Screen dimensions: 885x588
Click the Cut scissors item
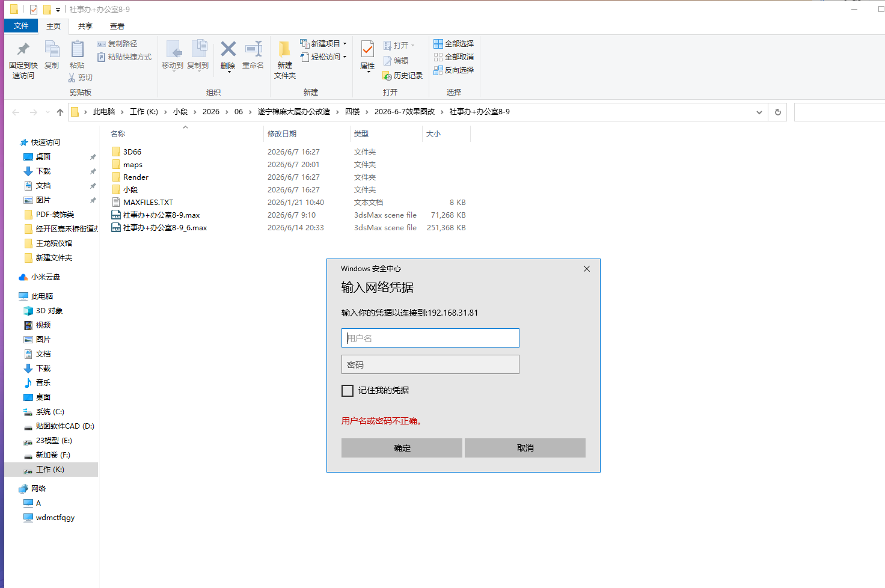(80, 78)
